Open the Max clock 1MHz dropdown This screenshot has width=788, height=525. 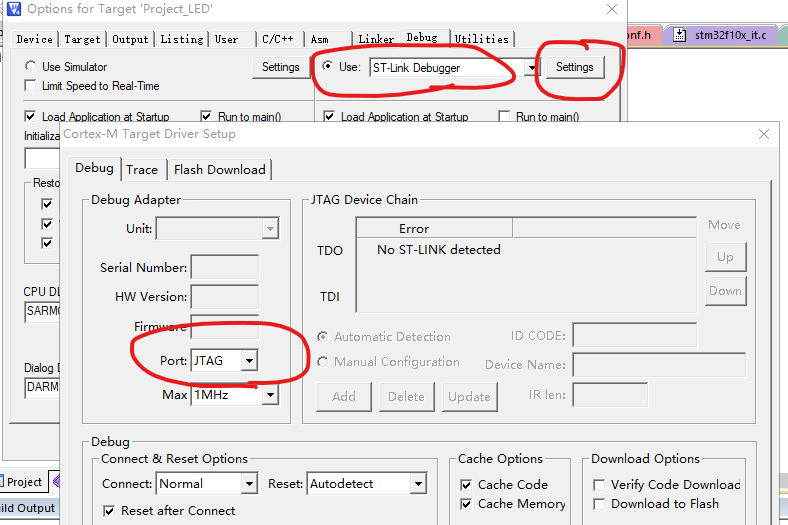coord(270,395)
